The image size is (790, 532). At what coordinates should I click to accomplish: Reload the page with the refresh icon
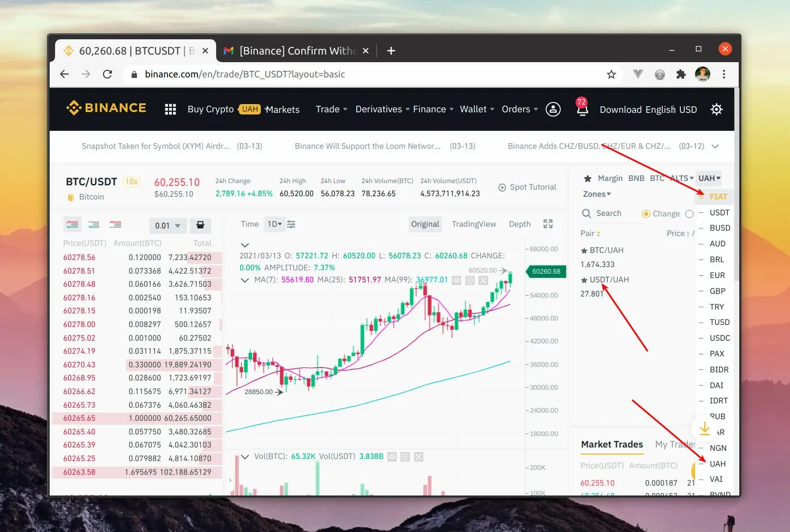pos(107,74)
